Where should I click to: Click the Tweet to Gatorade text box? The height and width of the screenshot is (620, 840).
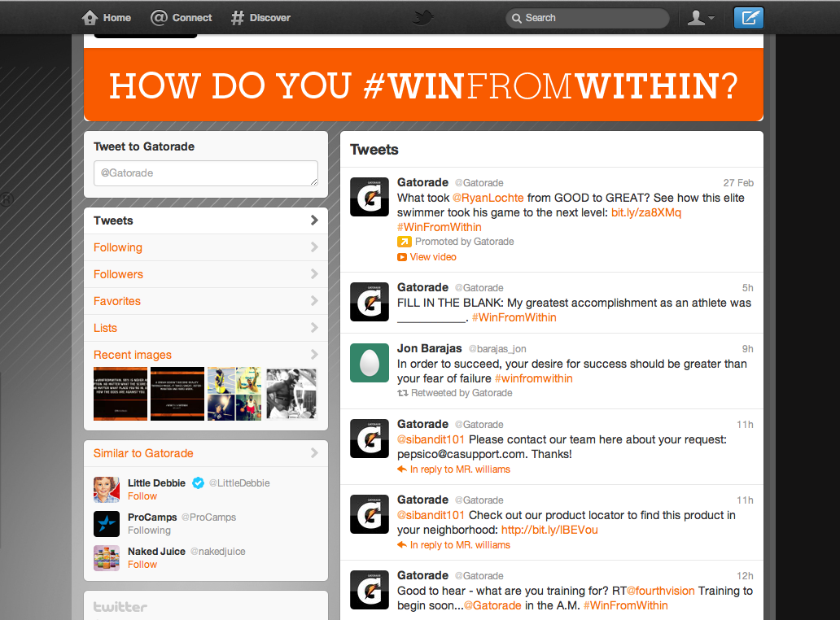[206, 173]
